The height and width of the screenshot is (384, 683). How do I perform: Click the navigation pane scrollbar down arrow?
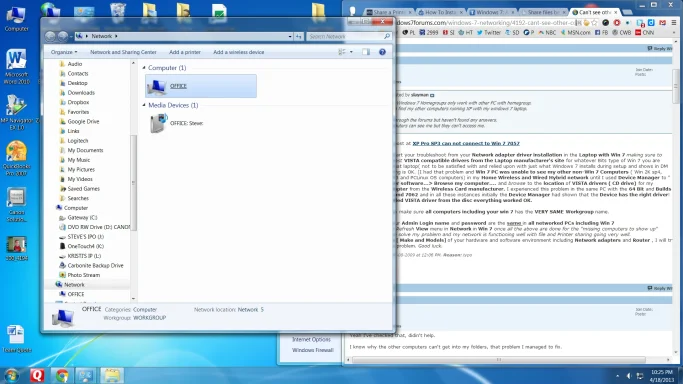(133, 299)
